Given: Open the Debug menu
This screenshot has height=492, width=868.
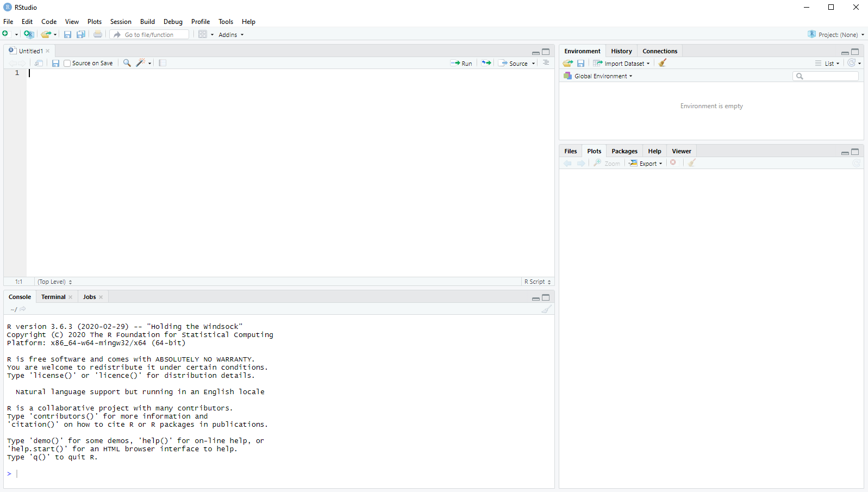Looking at the screenshot, I should (x=173, y=22).
